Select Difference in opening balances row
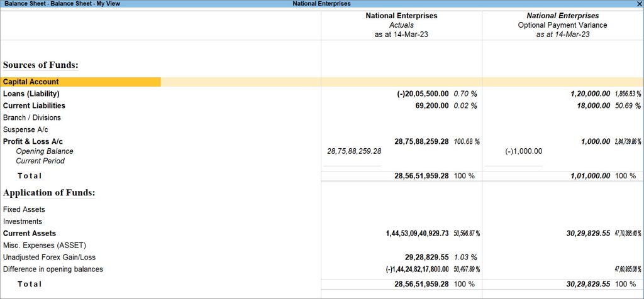This screenshot has height=299, width=644. click(53, 269)
